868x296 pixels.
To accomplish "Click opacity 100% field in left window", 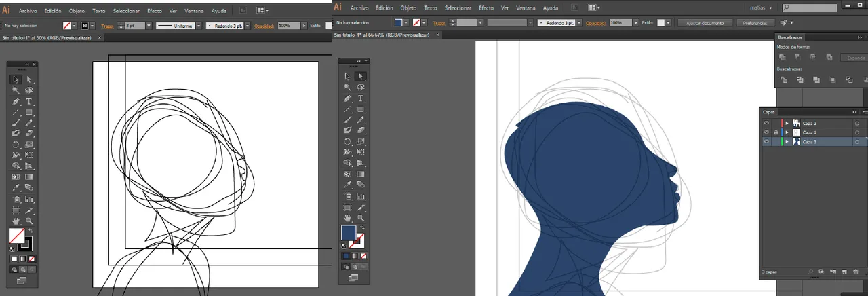I will [x=290, y=25].
